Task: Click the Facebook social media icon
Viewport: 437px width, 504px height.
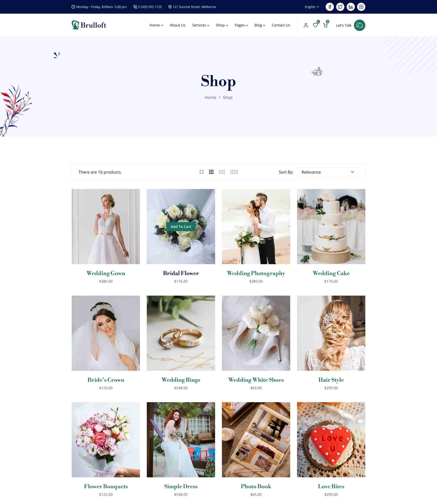Action: tap(330, 6)
